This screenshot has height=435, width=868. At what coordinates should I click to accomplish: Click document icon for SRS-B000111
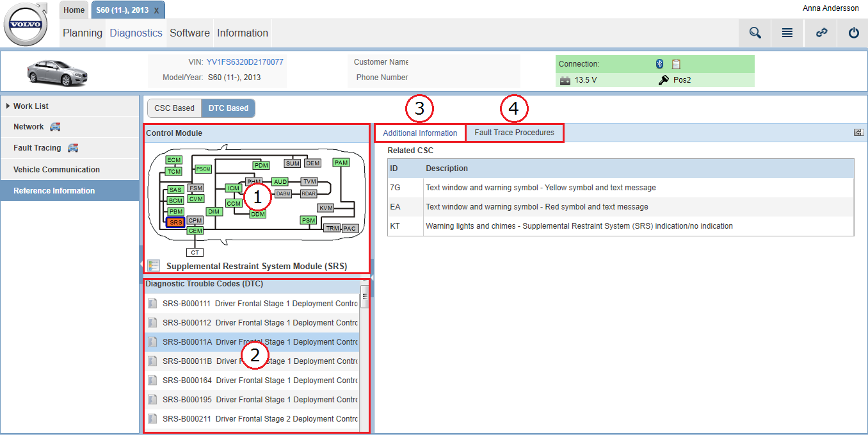tap(152, 304)
